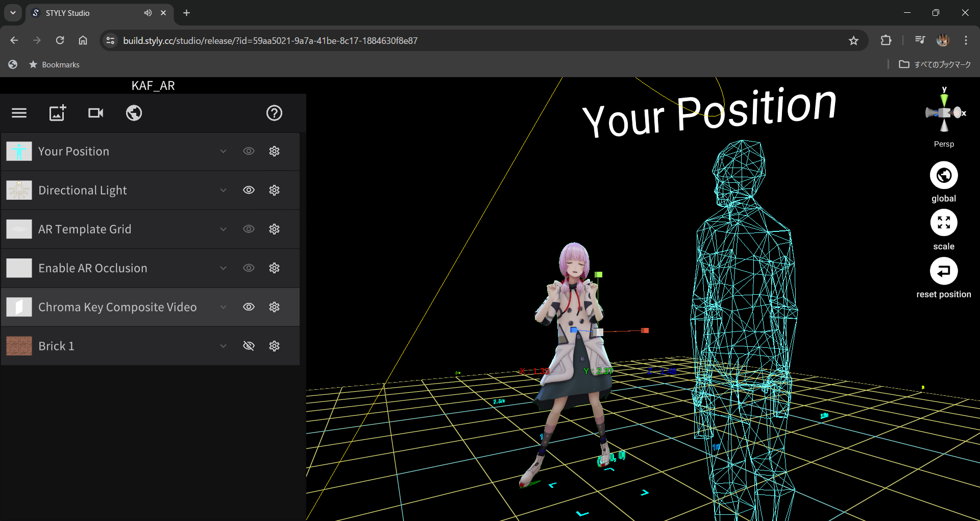
Task: Expand the Brick 1 dropdown chevron
Action: (x=223, y=346)
